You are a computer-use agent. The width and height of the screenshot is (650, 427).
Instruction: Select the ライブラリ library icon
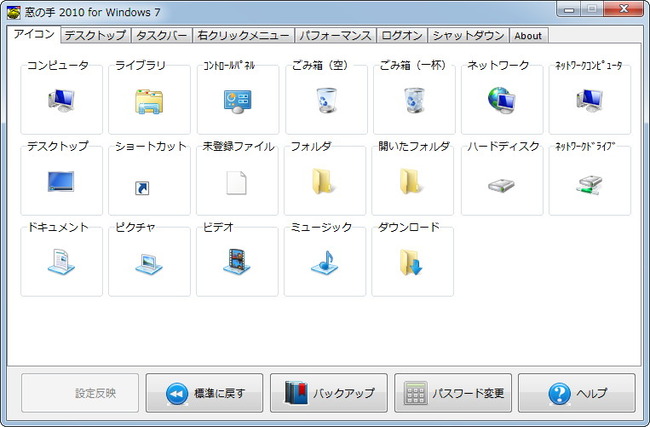tap(149, 100)
